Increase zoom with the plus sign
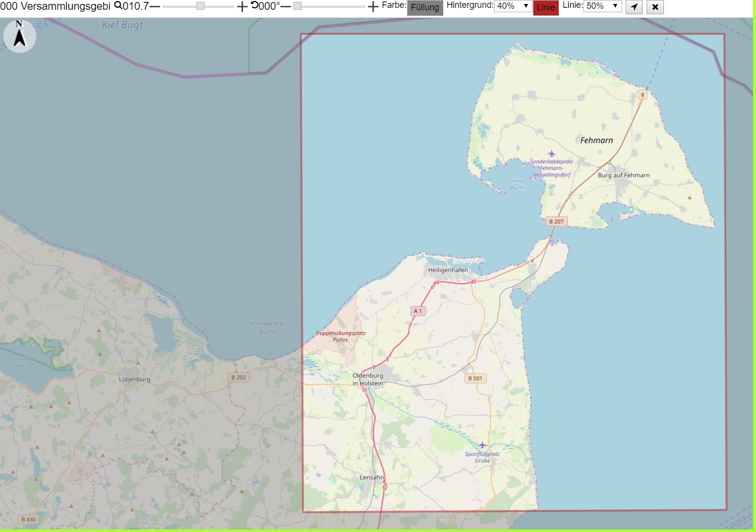Viewport: 756px width, 532px height. [242, 6]
